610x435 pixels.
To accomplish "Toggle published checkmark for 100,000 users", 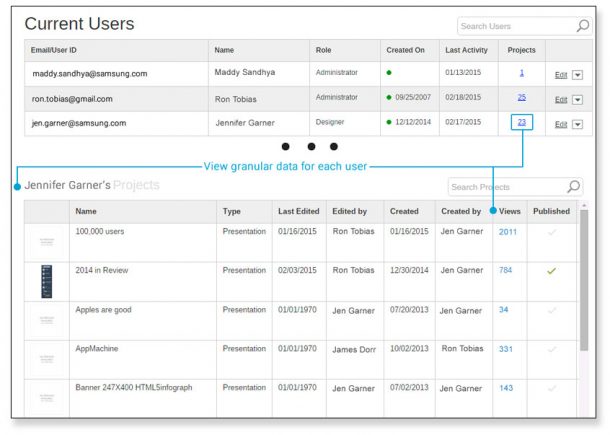I will pos(551,232).
